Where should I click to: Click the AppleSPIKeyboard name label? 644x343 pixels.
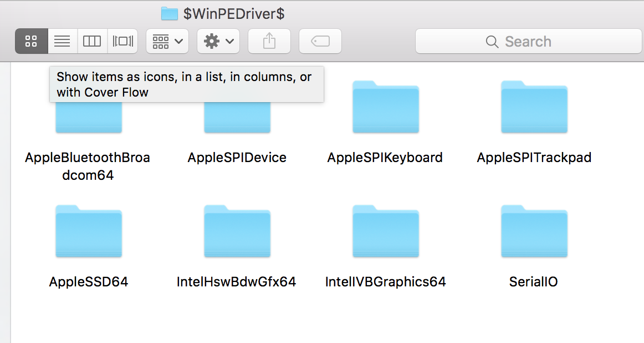(385, 158)
